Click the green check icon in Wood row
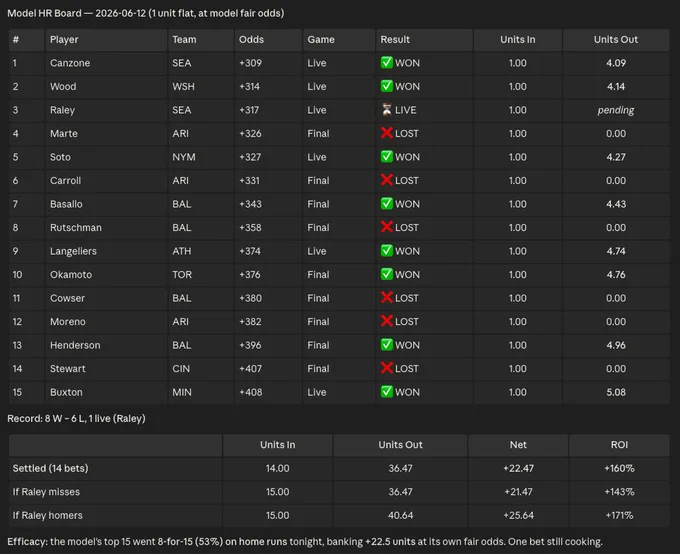680x554 pixels. [387, 86]
